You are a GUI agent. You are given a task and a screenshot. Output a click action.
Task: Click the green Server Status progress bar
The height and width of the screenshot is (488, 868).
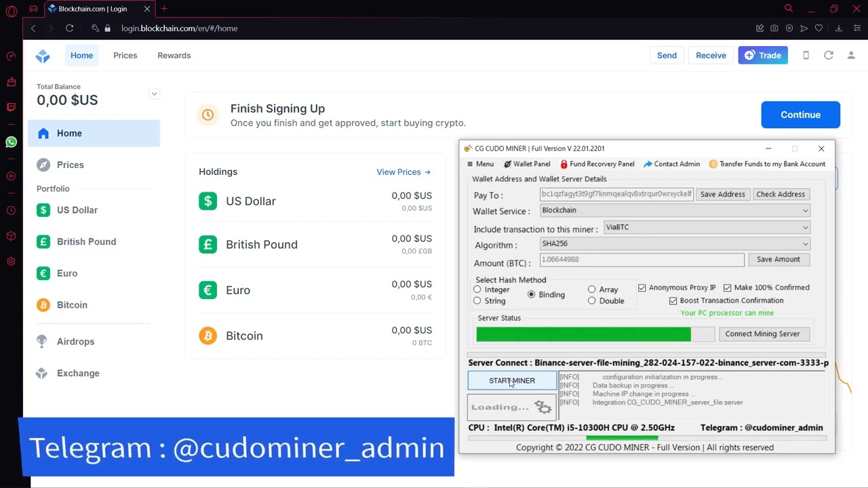pos(583,334)
